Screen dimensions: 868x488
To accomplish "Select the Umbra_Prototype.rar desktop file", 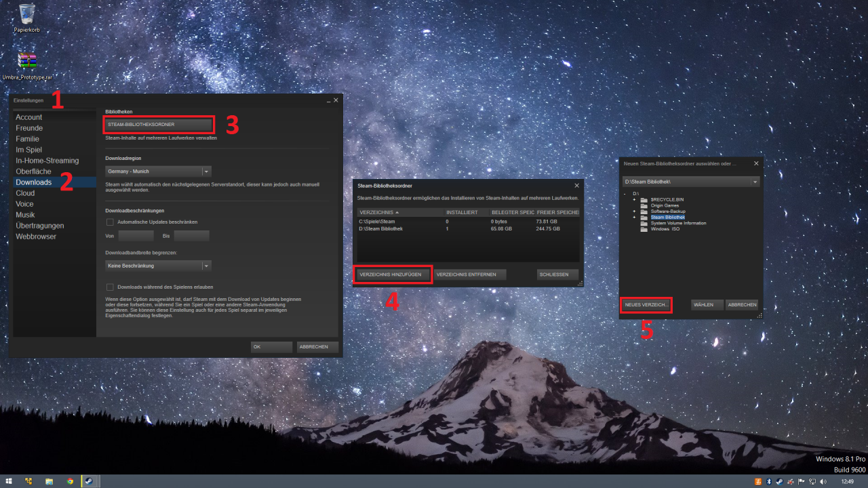I will coord(27,66).
